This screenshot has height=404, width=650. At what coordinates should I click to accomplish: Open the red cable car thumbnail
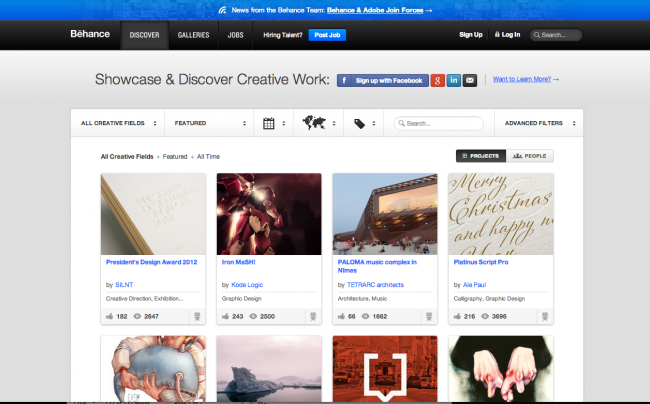point(385,369)
